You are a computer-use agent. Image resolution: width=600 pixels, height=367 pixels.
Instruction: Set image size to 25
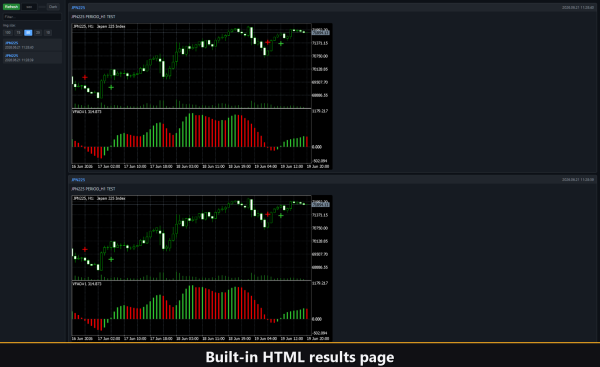[x=38, y=33]
